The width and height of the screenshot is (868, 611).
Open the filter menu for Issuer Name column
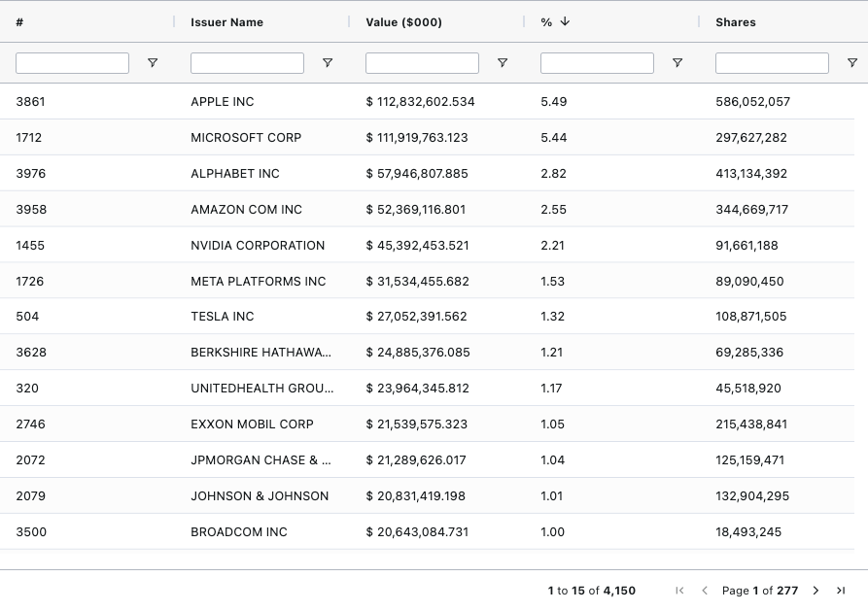(328, 63)
